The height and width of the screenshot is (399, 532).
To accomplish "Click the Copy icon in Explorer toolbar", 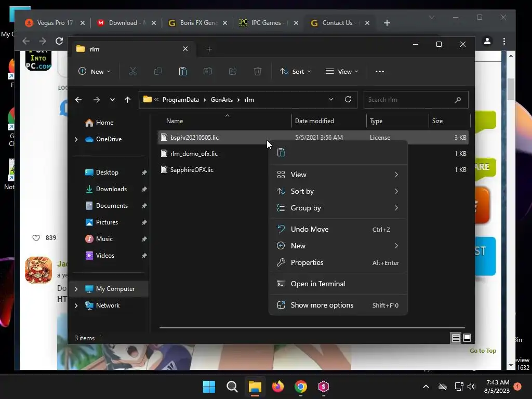I will [x=158, y=71].
